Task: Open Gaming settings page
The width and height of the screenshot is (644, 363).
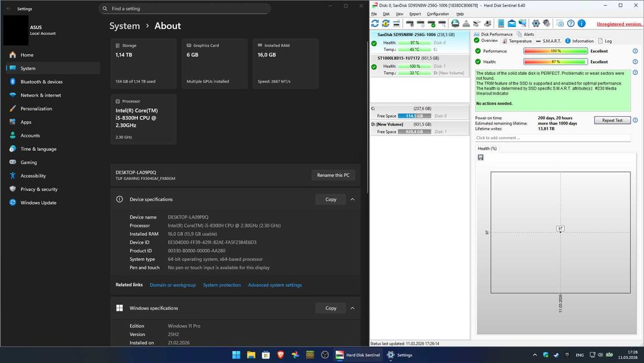Action: pyautogui.click(x=53, y=162)
